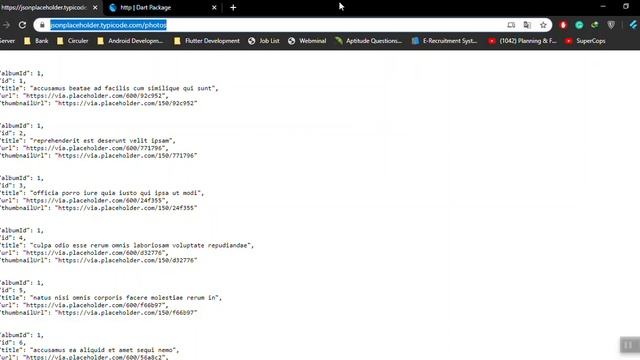Click the "id": 5 line

[13, 290]
